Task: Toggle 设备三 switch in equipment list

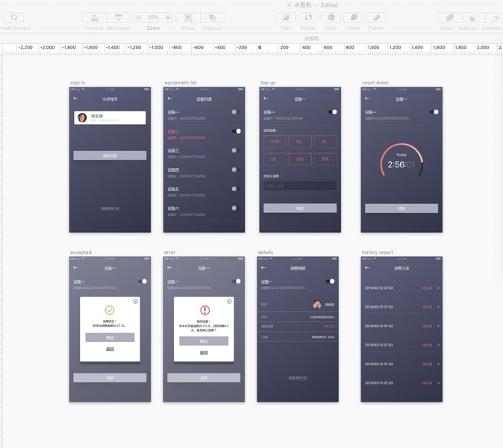Action: [236, 151]
